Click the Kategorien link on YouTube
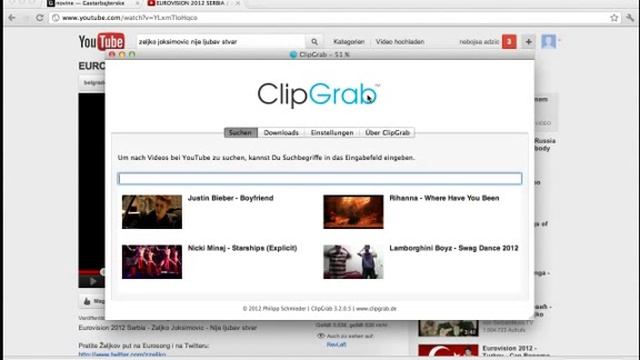640x360 pixels. pyautogui.click(x=349, y=42)
